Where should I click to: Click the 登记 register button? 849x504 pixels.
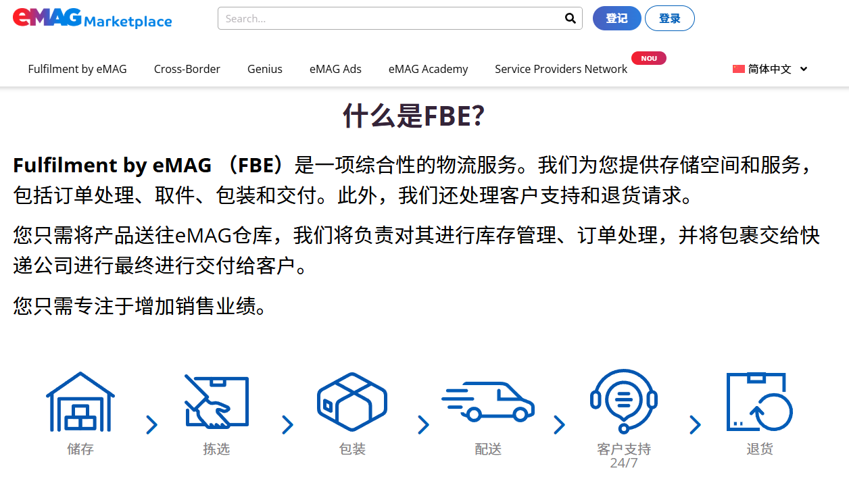[x=616, y=18]
